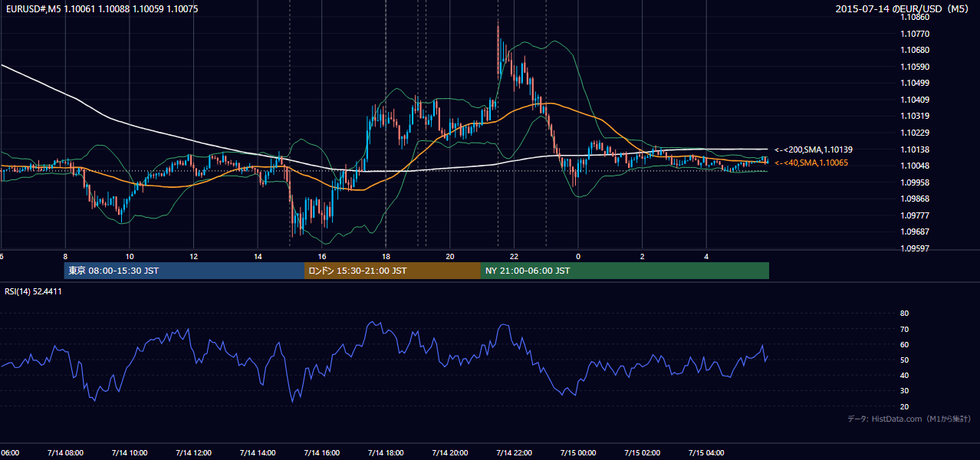The image size is (980, 460).
Task: Click hour label 18 under the price chart
Action: [386, 257]
